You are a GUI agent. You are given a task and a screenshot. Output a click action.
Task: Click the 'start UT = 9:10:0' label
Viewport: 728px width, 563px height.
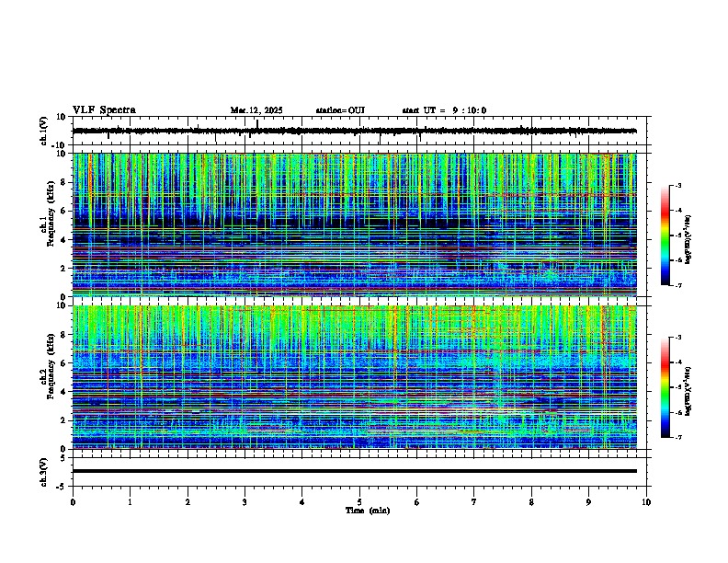(x=444, y=110)
